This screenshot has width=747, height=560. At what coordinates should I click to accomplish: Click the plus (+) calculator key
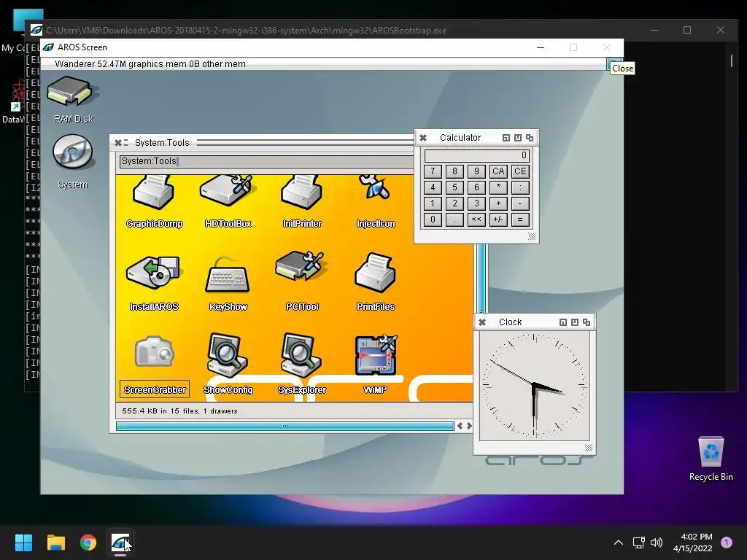pyautogui.click(x=498, y=204)
